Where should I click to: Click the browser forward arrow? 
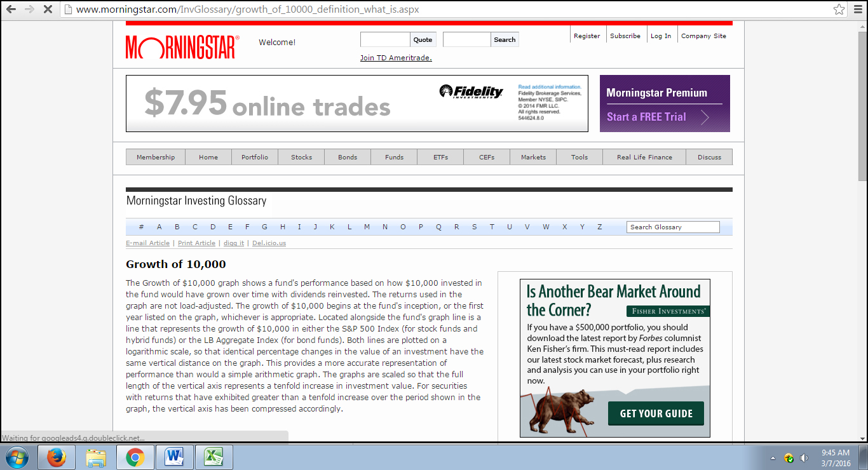point(29,10)
